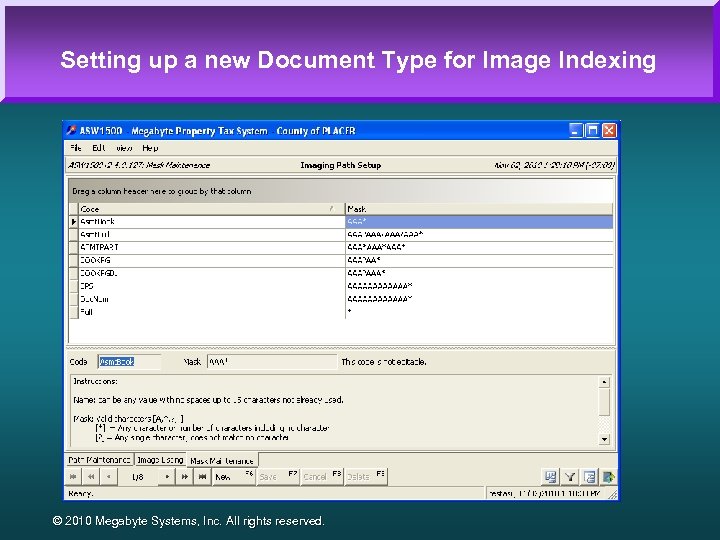Click the filter funnel icon
Screen dimensions: 720x540
(x=570, y=477)
